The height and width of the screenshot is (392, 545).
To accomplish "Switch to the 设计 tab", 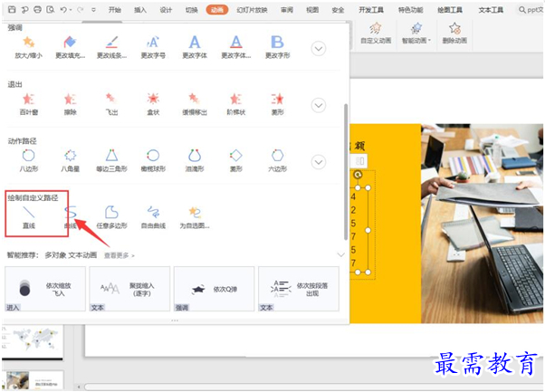I will click(166, 10).
